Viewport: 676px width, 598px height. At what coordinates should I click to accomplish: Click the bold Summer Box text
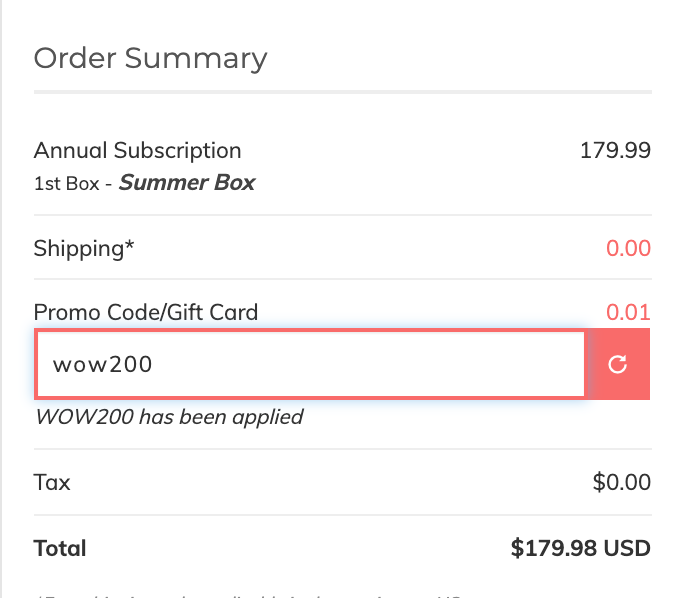pyautogui.click(x=187, y=183)
